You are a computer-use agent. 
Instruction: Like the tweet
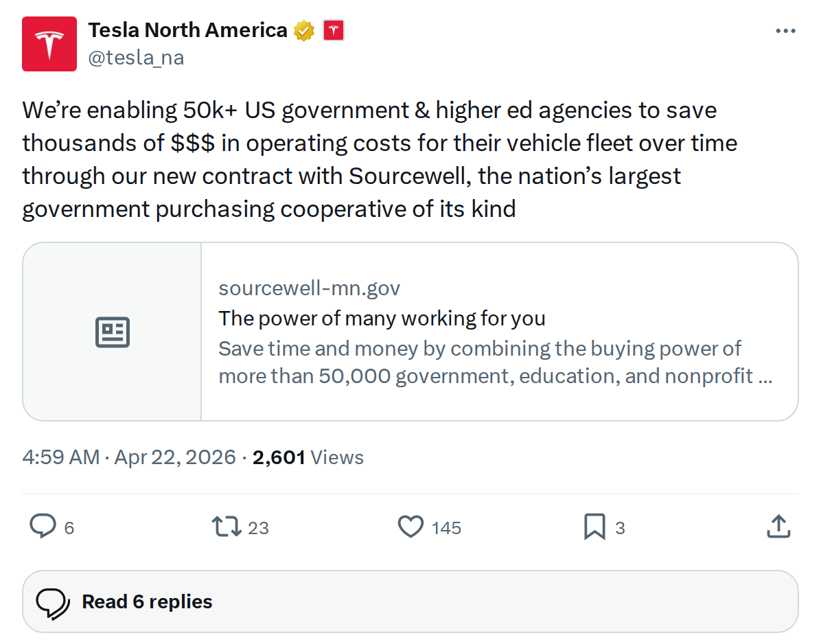(410, 527)
